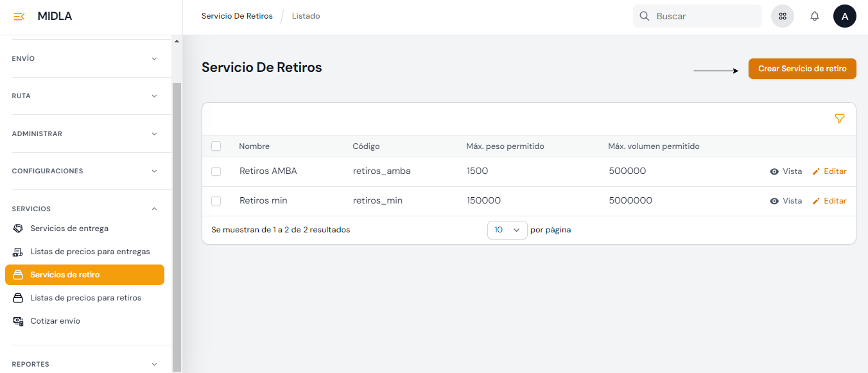This screenshot has height=373, width=868.
Task: Go to Listas de precios para entregas
Action: (x=90, y=252)
